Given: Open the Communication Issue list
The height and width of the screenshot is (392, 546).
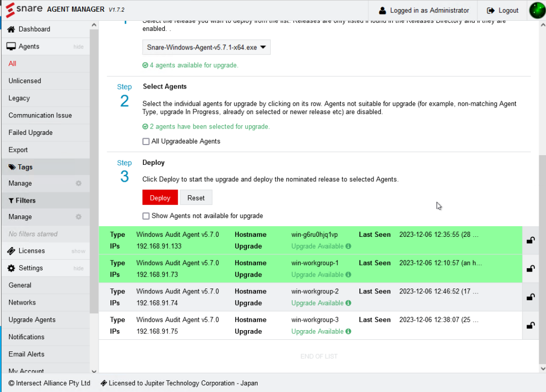Looking at the screenshot, I should pyautogui.click(x=46, y=115).
